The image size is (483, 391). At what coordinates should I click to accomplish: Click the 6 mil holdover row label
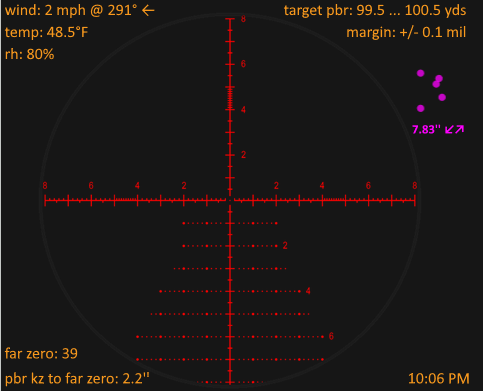point(331,336)
